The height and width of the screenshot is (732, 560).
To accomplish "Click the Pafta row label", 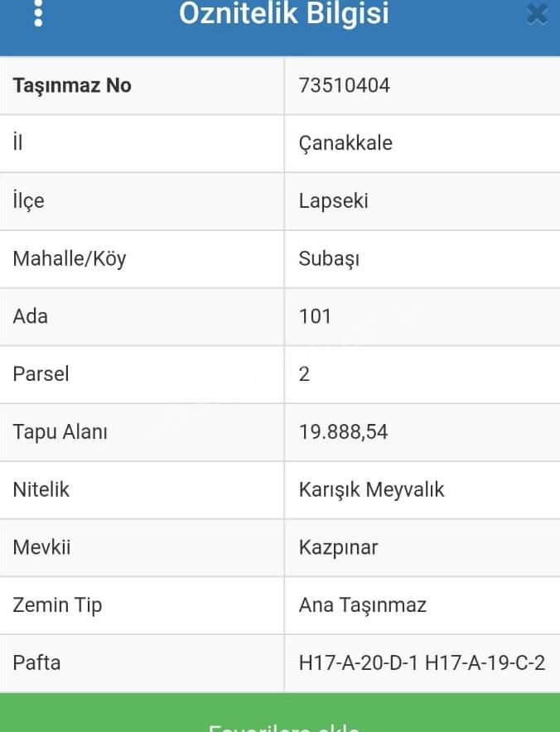I will [37, 663].
